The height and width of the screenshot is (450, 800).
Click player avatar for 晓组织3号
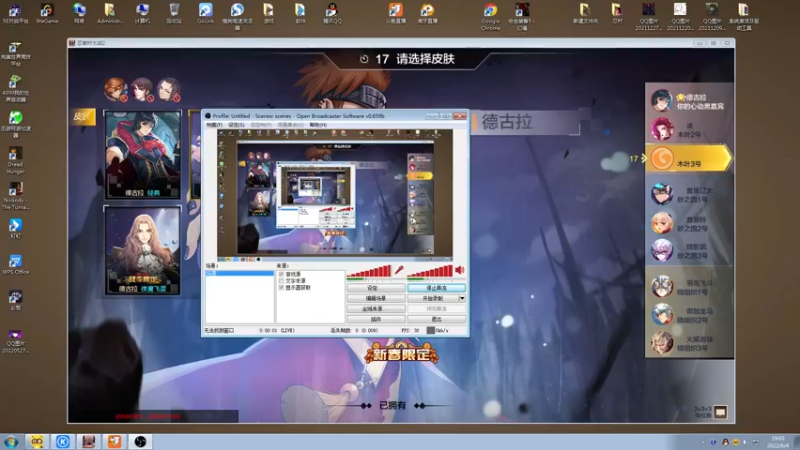point(662,343)
